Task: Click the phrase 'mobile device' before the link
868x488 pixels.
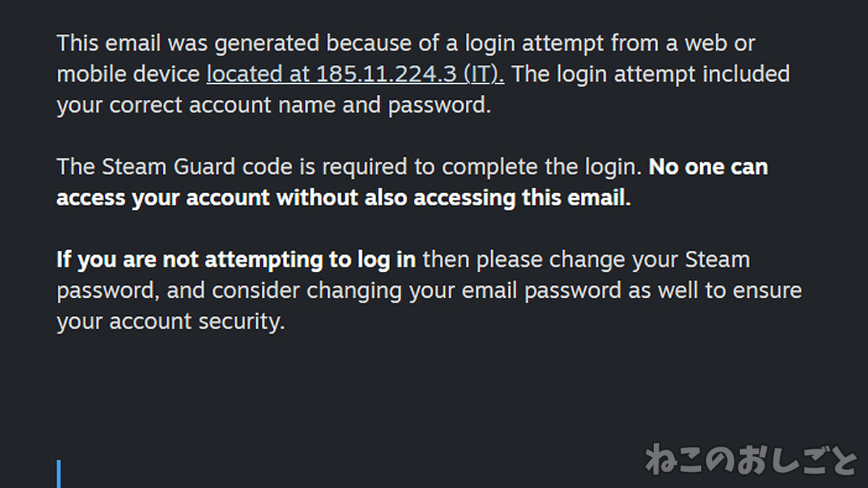Action: coord(128,74)
